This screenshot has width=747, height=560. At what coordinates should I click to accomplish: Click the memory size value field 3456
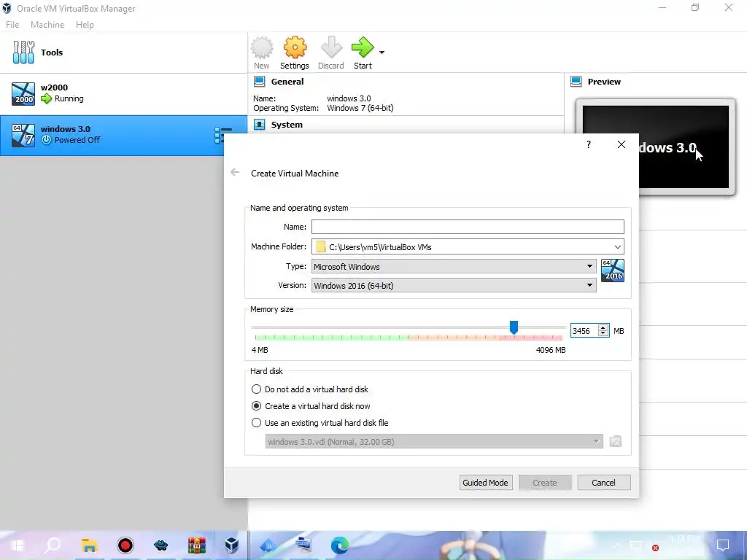[x=584, y=331]
